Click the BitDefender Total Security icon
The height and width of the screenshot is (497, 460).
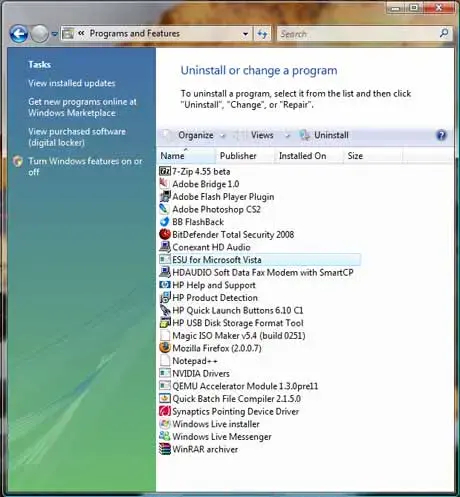click(165, 235)
